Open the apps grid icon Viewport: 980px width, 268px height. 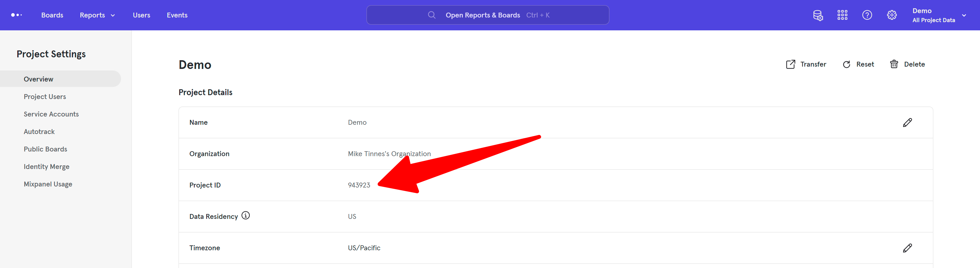[x=842, y=15]
